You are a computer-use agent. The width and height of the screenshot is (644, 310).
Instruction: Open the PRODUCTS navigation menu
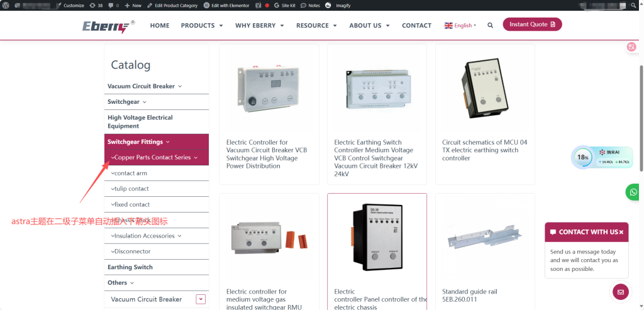click(x=201, y=26)
